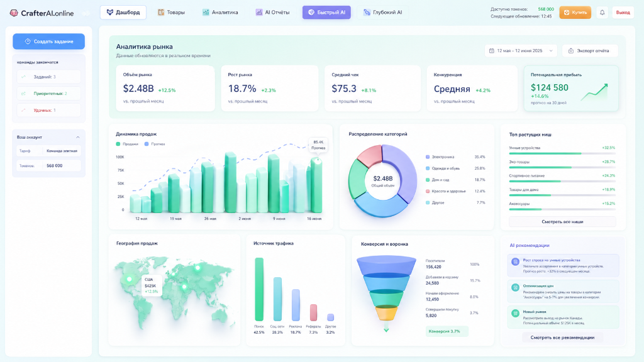Click the Средний чек $75.3 card

[x=372, y=88]
